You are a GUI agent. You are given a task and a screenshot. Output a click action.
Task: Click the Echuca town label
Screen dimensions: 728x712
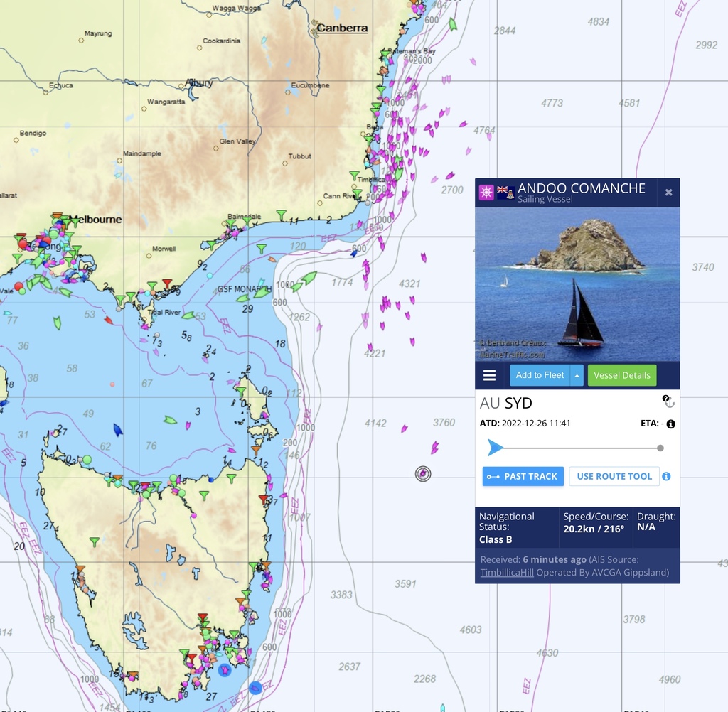61,85
